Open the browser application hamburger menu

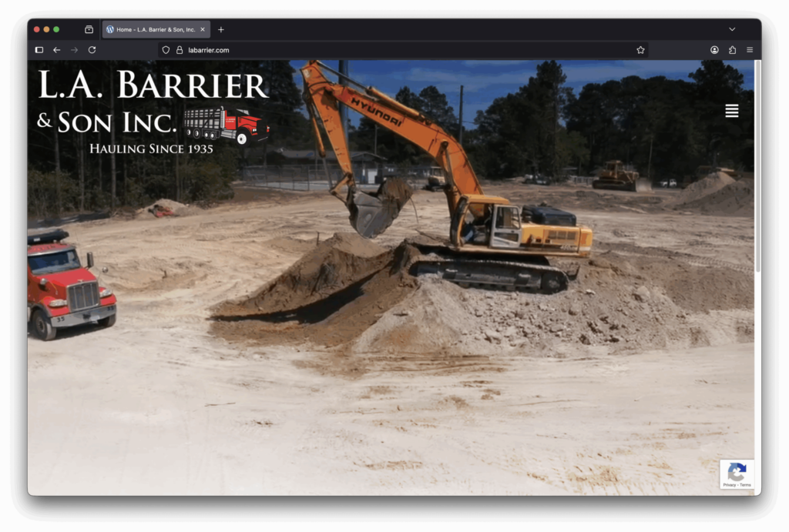[750, 50]
